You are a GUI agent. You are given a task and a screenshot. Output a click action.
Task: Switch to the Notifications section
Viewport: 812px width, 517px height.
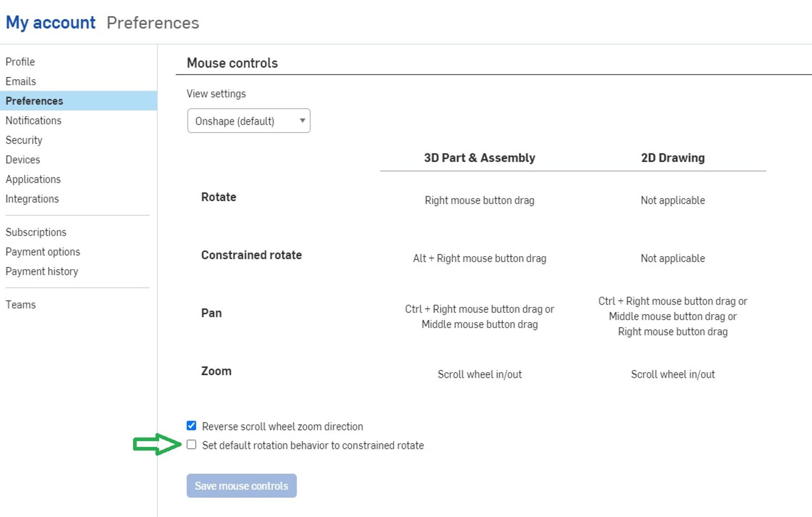tap(33, 120)
